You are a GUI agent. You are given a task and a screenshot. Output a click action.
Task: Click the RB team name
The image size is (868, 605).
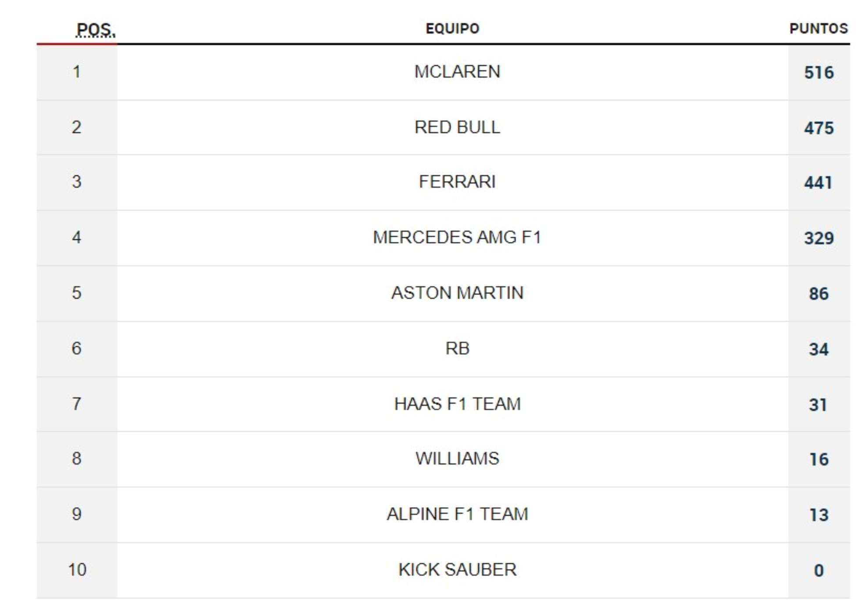tap(457, 348)
